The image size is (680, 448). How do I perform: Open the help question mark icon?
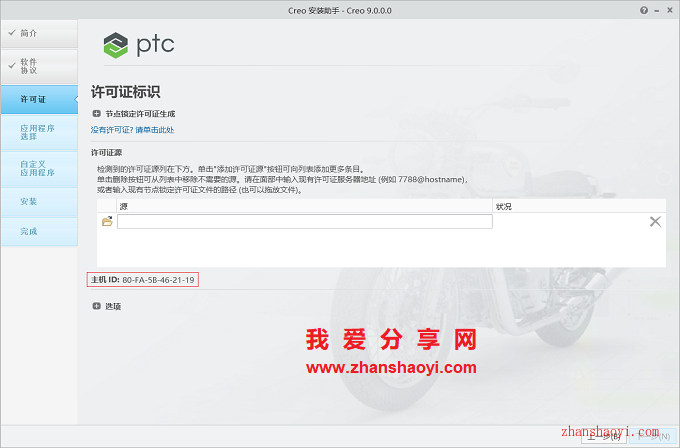point(644,10)
